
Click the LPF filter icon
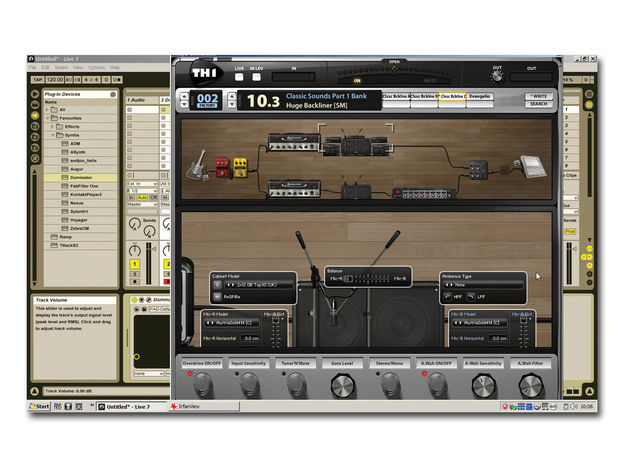[x=470, y=297]
